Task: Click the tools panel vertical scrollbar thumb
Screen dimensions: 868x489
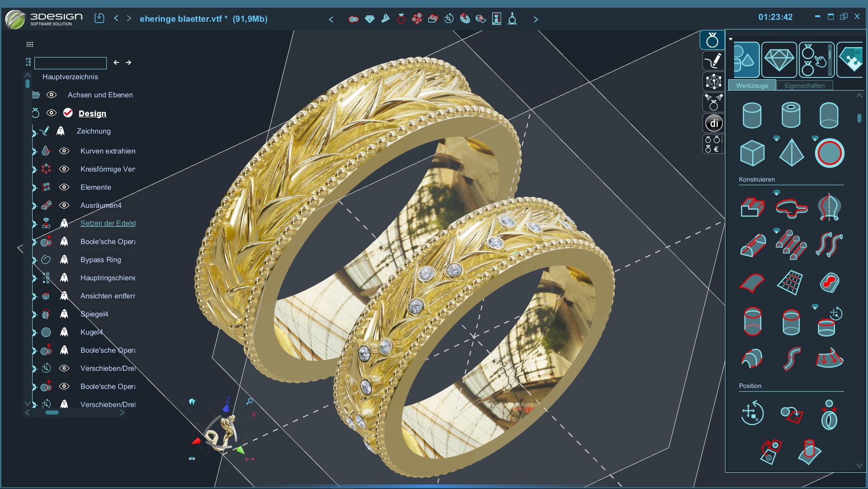Action: click(x=859, y=118)
